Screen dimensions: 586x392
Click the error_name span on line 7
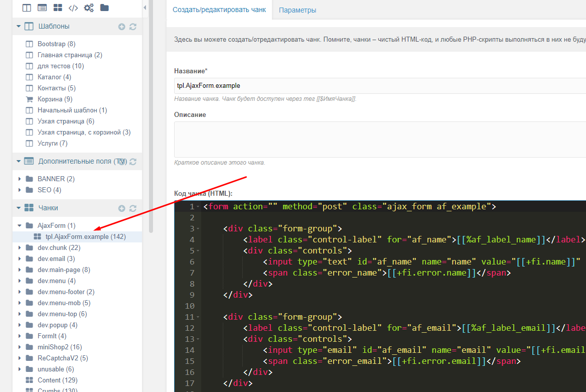tap(387, 273)
